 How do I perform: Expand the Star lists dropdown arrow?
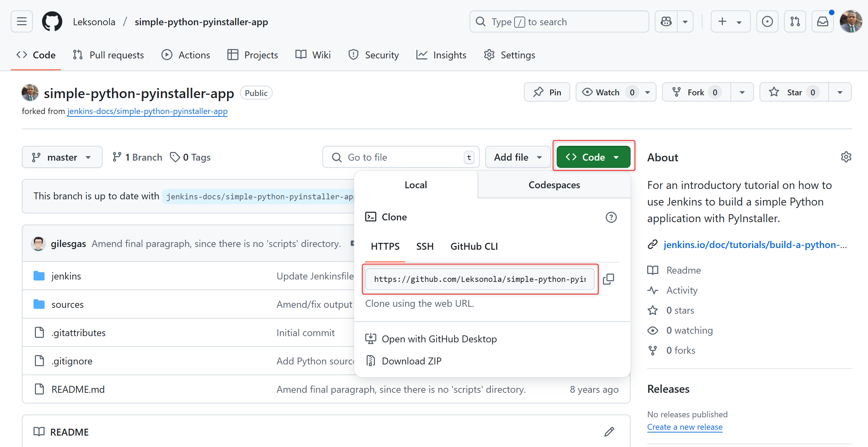click(840, 92)
